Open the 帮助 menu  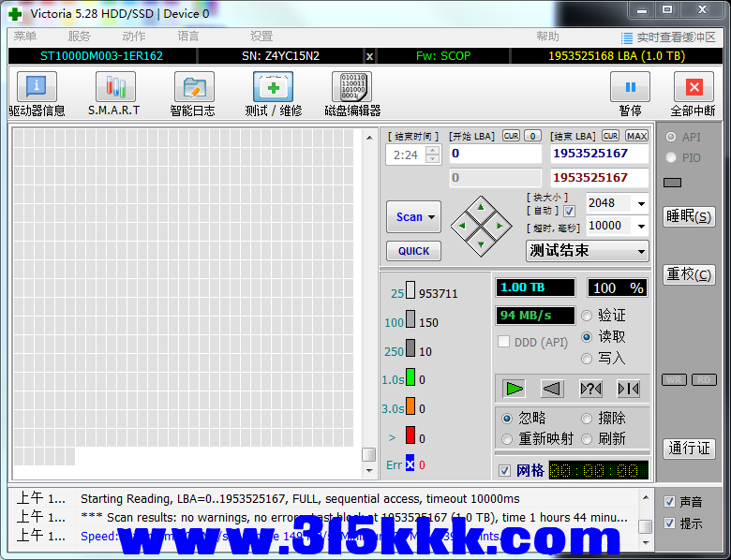tap(547, 37)
